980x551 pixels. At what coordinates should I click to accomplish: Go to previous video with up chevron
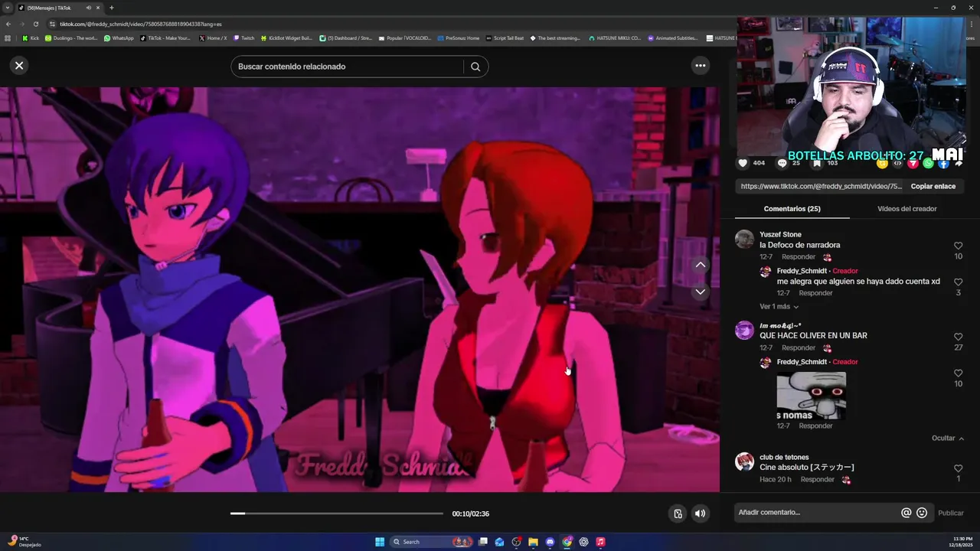[x=700, y=265]
